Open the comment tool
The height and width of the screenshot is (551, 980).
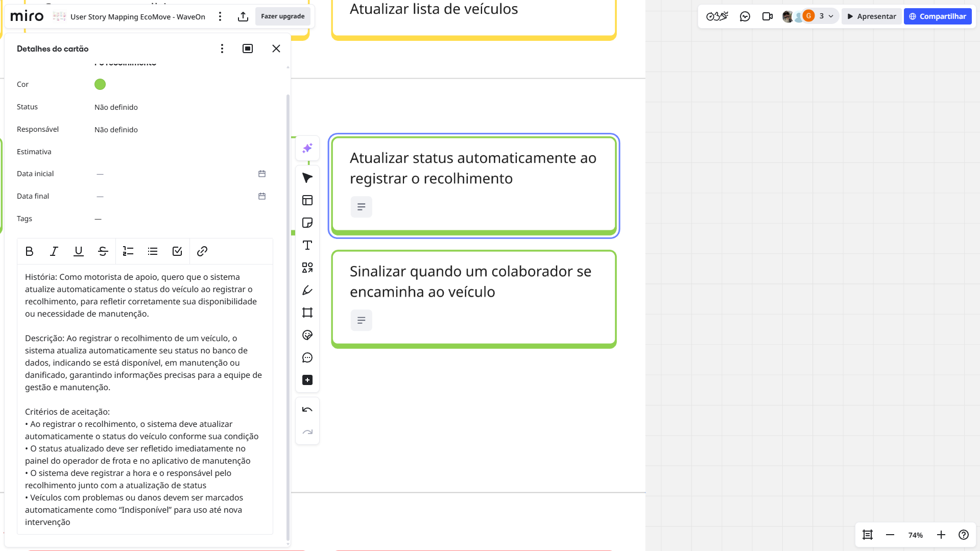pyautogui.click(x=307, y=357)
